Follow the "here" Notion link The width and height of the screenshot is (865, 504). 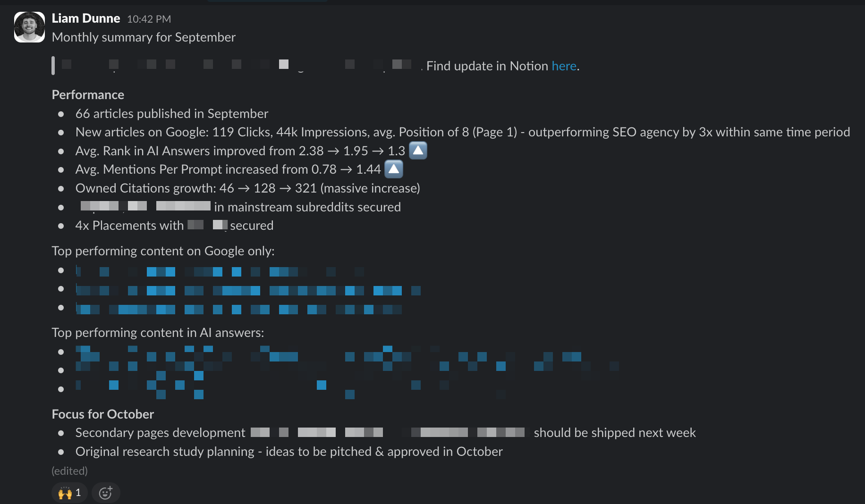(564, 66)
